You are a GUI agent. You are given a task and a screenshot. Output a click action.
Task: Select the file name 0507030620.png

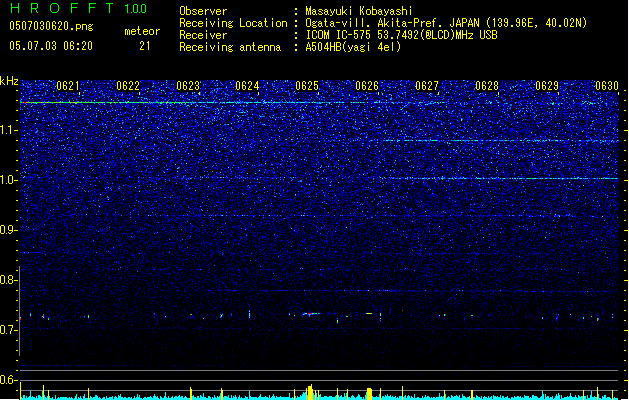[x=51, y=27]
